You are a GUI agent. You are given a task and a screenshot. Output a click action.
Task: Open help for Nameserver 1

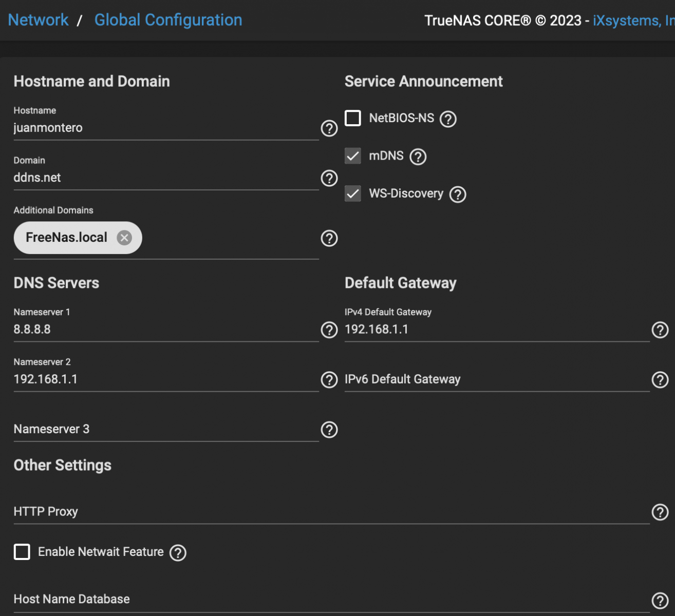[x=329, y=330]
